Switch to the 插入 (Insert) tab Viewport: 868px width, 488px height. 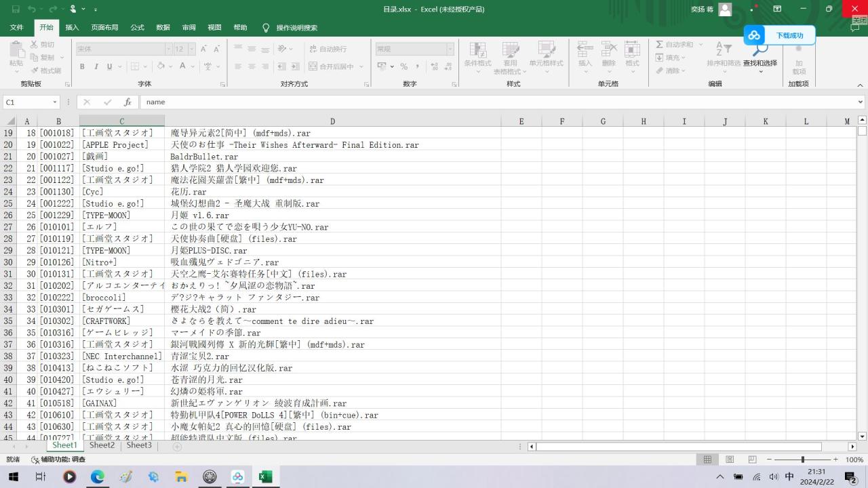point(72,28)
